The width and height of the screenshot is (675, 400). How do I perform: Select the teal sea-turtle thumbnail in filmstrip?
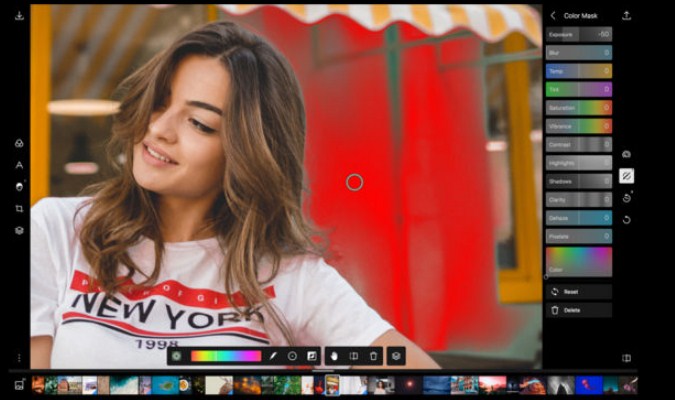tap(165, 385)
